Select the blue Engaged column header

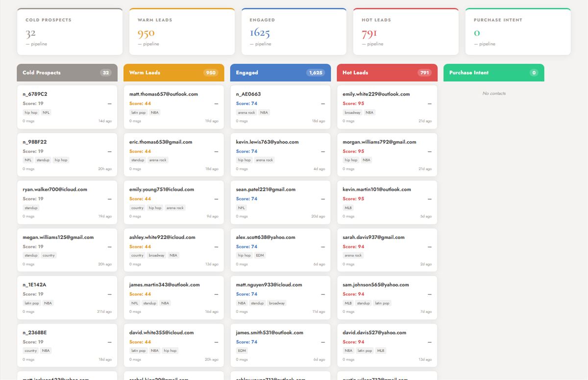pos(280,72)
